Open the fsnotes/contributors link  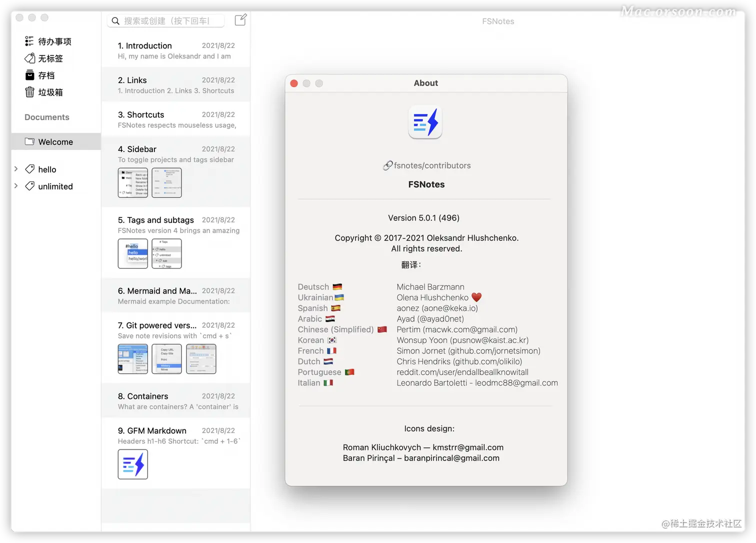coord(432,165)
